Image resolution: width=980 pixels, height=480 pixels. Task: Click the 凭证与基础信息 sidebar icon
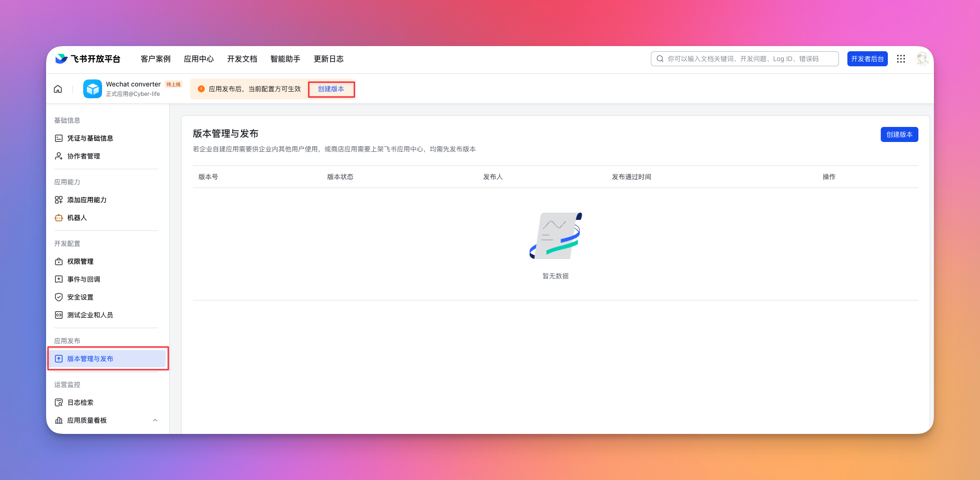click(59, 138)
